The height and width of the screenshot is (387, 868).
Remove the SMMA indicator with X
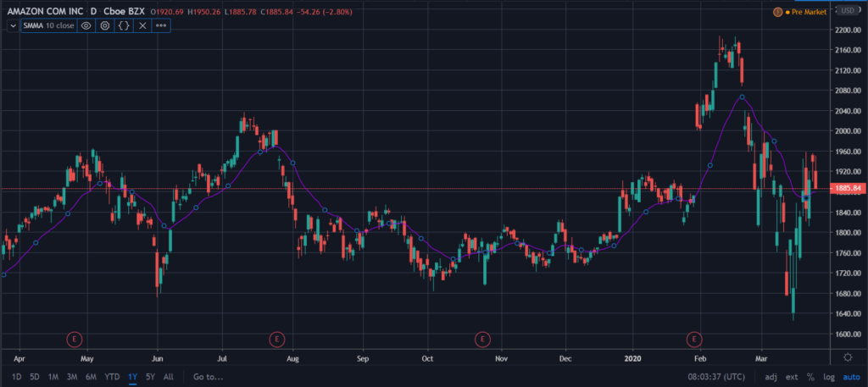coord(142,25)
